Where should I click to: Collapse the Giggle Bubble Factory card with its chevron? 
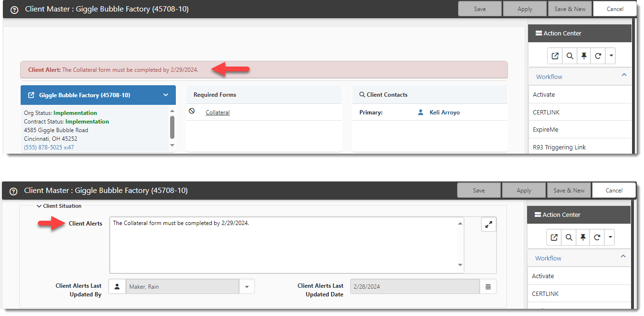[x=166, y=95]
